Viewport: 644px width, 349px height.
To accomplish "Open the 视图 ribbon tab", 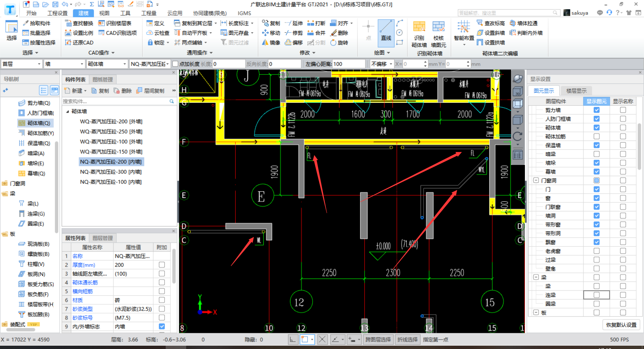I will (104, 13).
